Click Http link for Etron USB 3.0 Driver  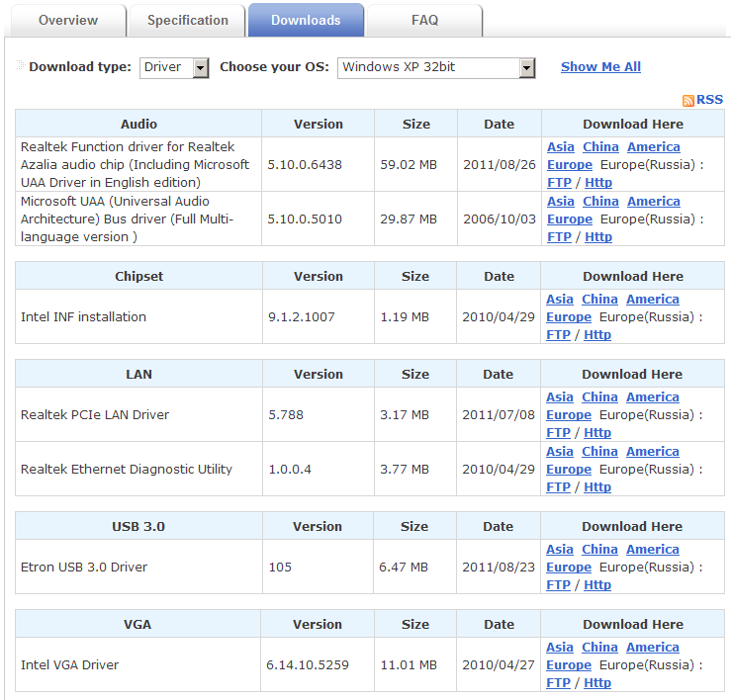tap(597, 585)
